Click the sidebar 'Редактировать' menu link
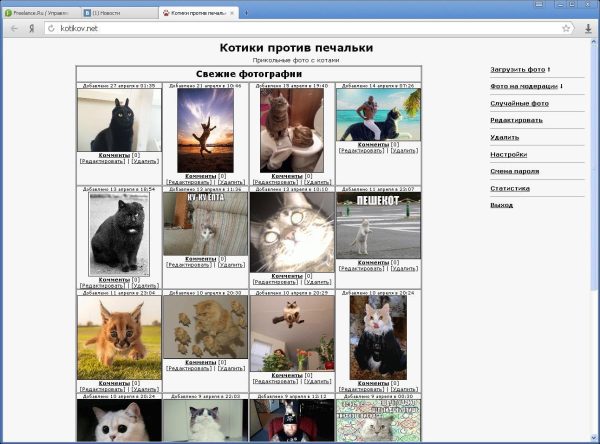Viewport: 600px width, 444px height. (516, 120)
